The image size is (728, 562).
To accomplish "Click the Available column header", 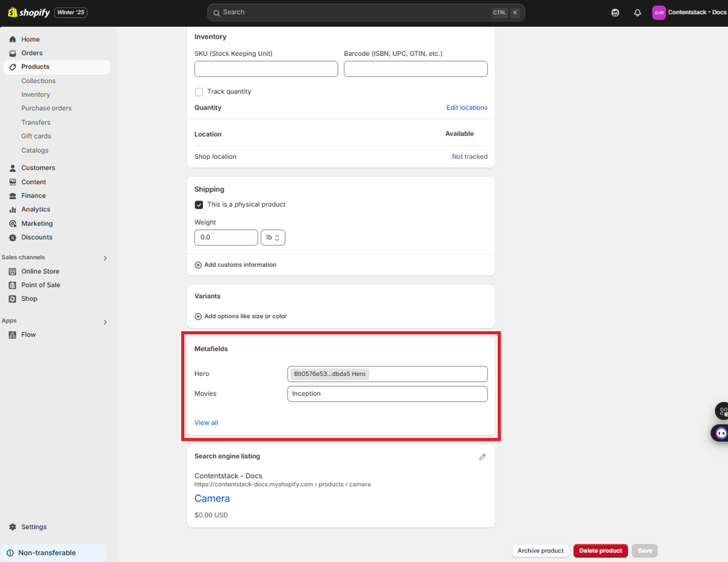I will [x=459, y=134].
